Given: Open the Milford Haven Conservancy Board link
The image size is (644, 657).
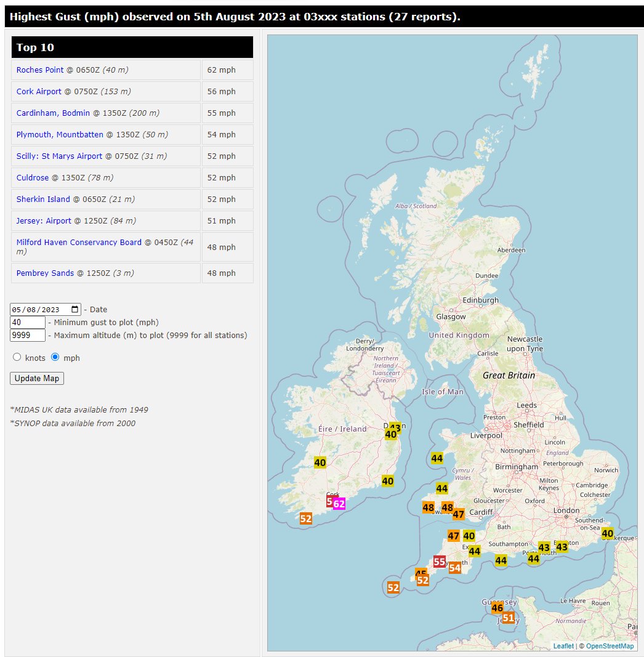Looking at the screenshot, I should point(79,242).
